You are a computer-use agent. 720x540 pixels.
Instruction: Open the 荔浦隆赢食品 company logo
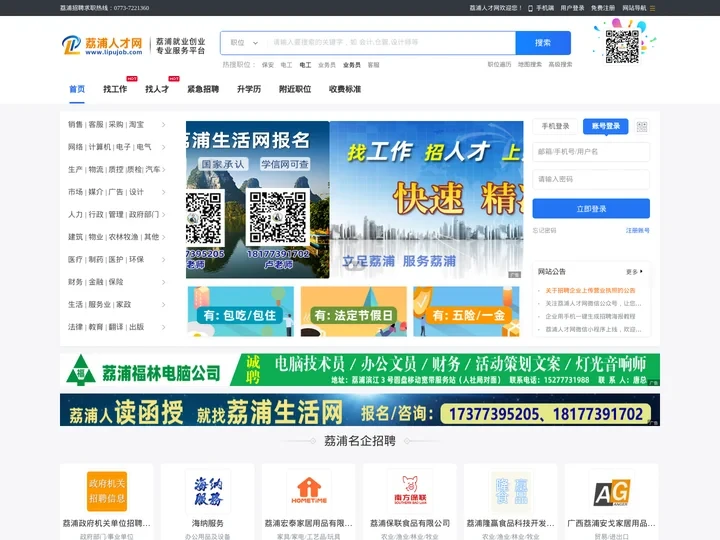511,491
